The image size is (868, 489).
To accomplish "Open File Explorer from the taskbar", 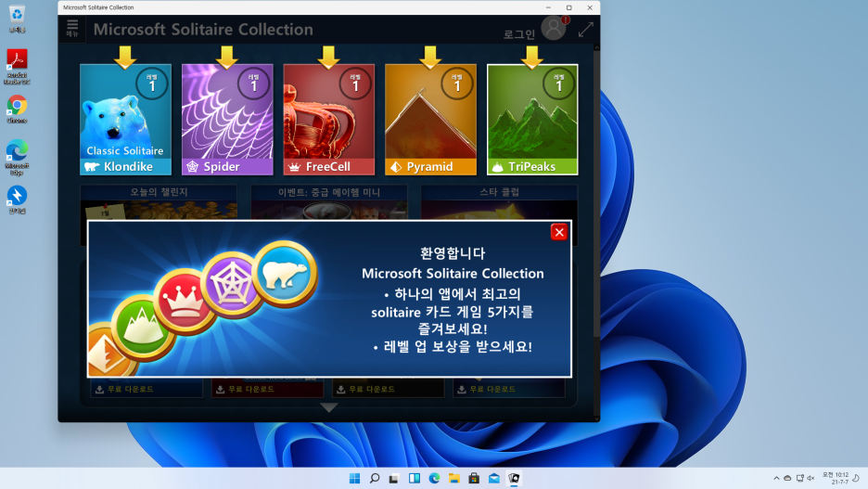I will coord(453,479).
